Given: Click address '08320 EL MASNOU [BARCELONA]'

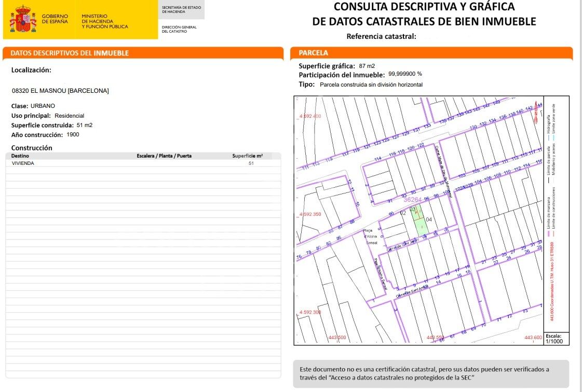Looking at the screenshot, I should [x=60, y=91].
